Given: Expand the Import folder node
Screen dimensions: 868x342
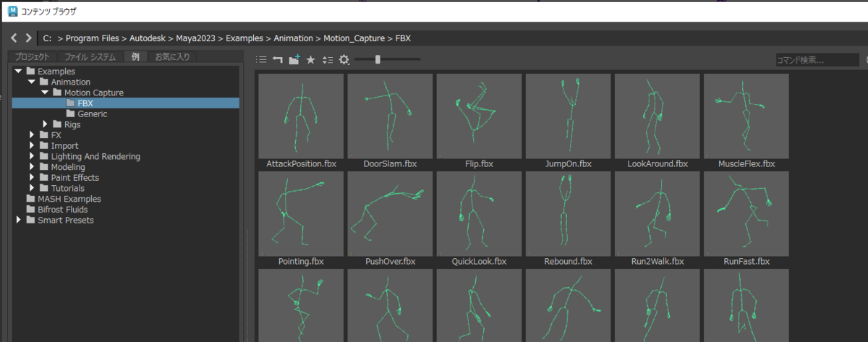Looking at the screenshot, I should [x=32, y=145].
